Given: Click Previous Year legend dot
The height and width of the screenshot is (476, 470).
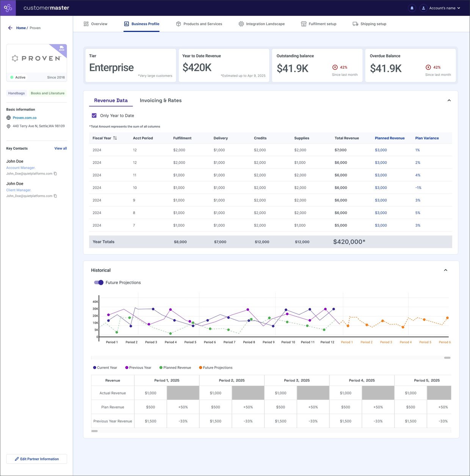Looking at the screenshot, I should pyautogui.click(x=127, y=368).
